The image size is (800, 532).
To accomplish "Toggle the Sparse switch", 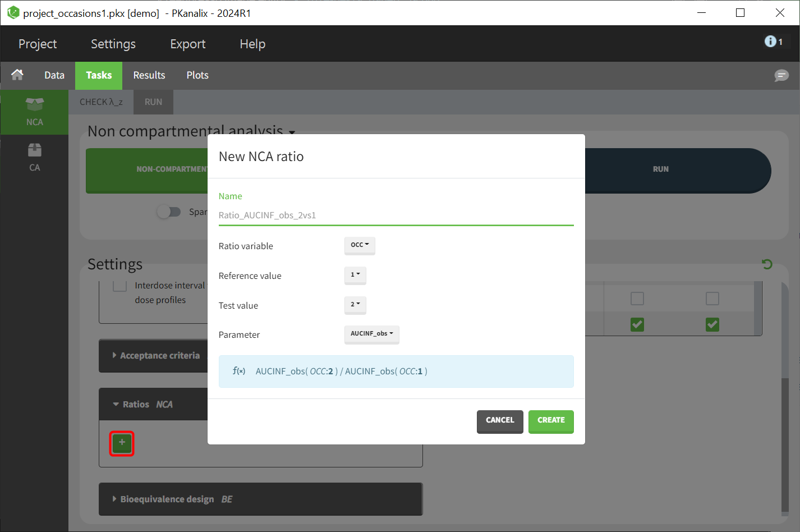I will 169,212.
